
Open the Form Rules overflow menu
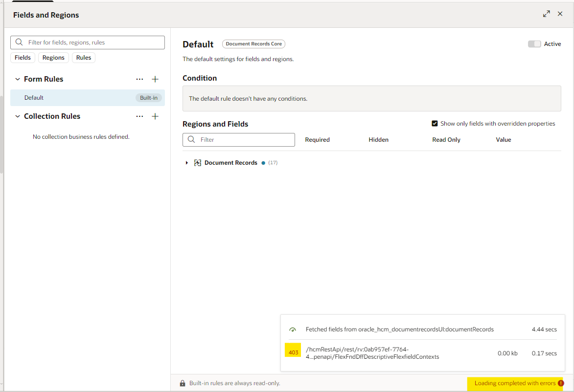pos(139,79)
